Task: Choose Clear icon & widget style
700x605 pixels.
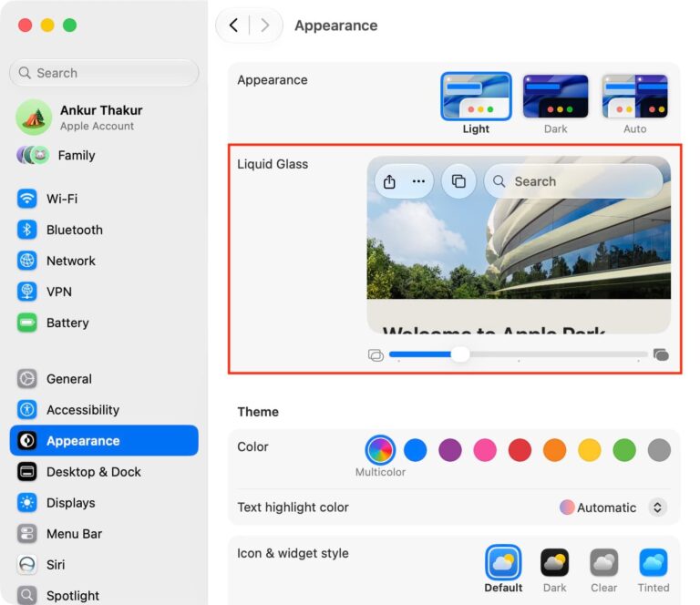Action: coord(604,562)
